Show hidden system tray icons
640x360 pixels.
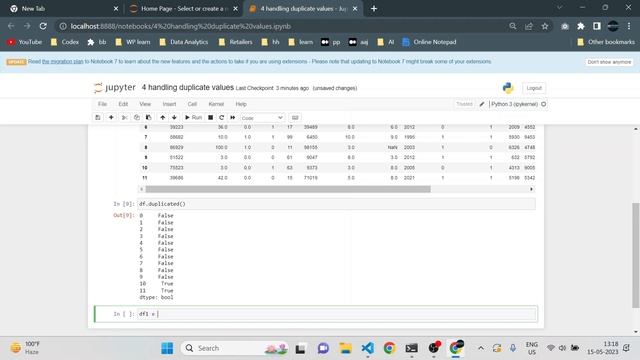click(481, 348)
